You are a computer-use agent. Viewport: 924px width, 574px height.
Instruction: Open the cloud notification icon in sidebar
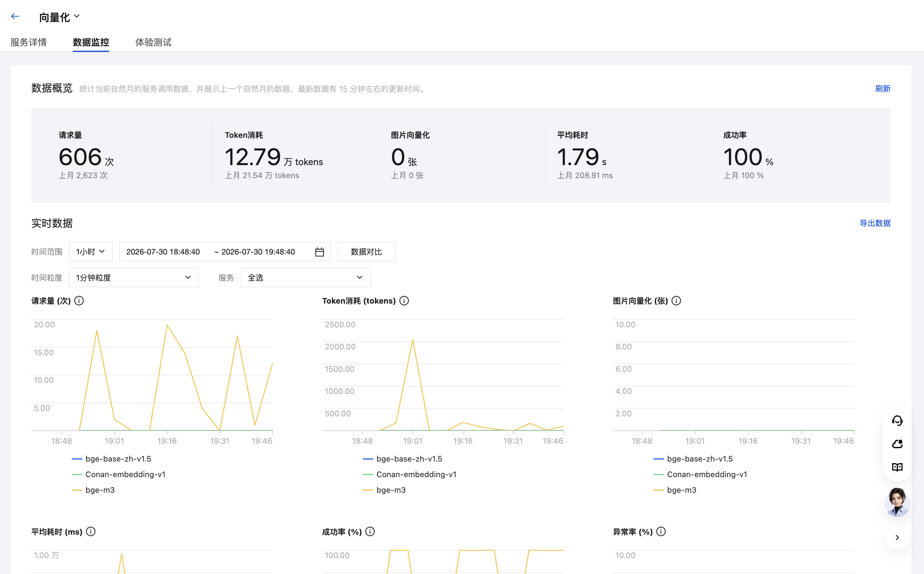[897, 443]
